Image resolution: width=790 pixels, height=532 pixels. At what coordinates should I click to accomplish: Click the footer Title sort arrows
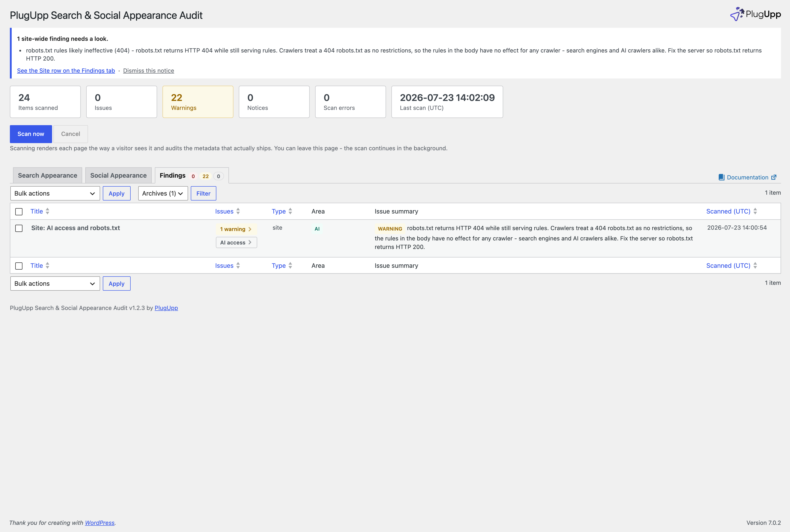[48, 265]
